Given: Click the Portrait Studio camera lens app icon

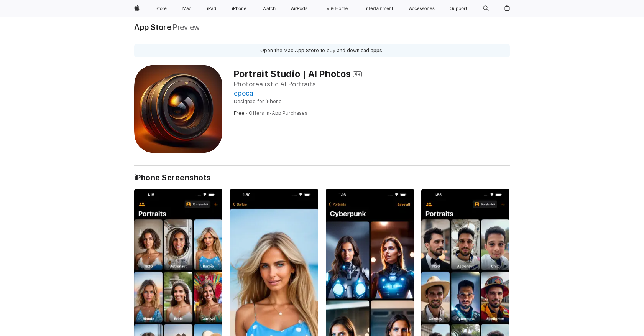Looking at the screenshot, I should click(x=178, y=109).
